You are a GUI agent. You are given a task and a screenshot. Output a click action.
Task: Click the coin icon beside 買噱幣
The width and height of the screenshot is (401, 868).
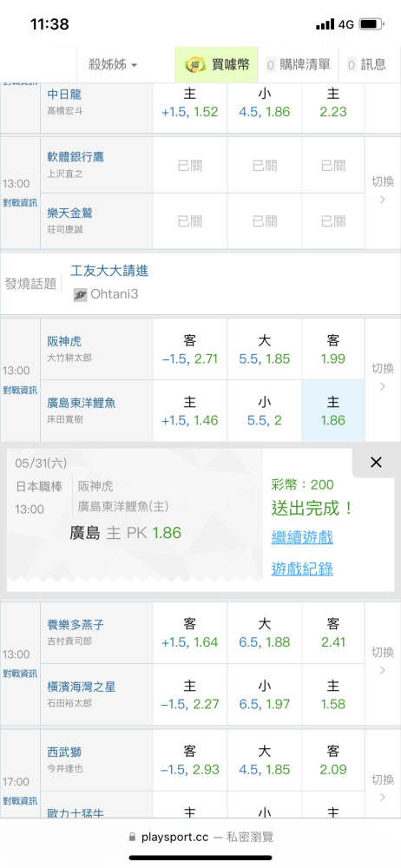(x=195, y=64)
